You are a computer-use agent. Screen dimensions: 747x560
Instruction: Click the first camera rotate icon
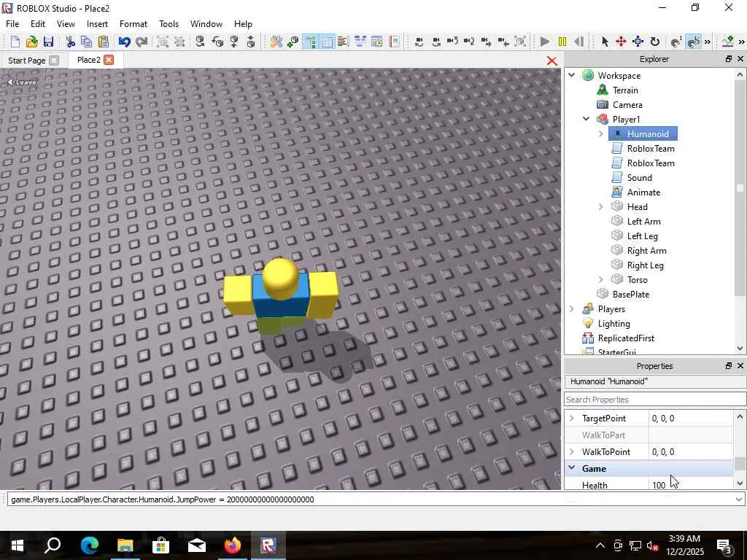pyautogui.click(x=419, y=42)
